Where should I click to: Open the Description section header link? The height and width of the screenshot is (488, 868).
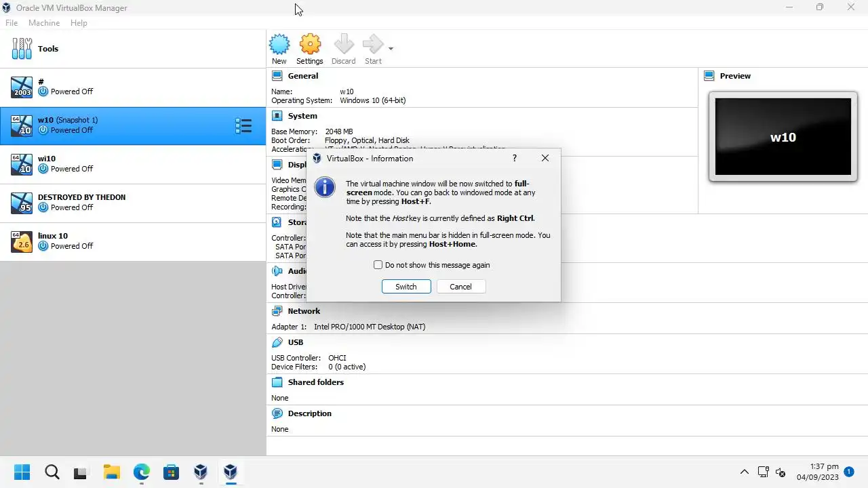(x=310, y=413)
